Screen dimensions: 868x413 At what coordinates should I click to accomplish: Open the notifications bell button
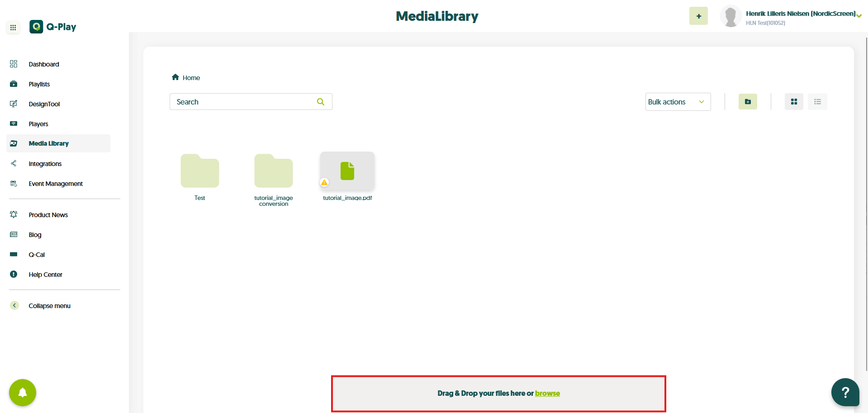click(x=23, y=392)
